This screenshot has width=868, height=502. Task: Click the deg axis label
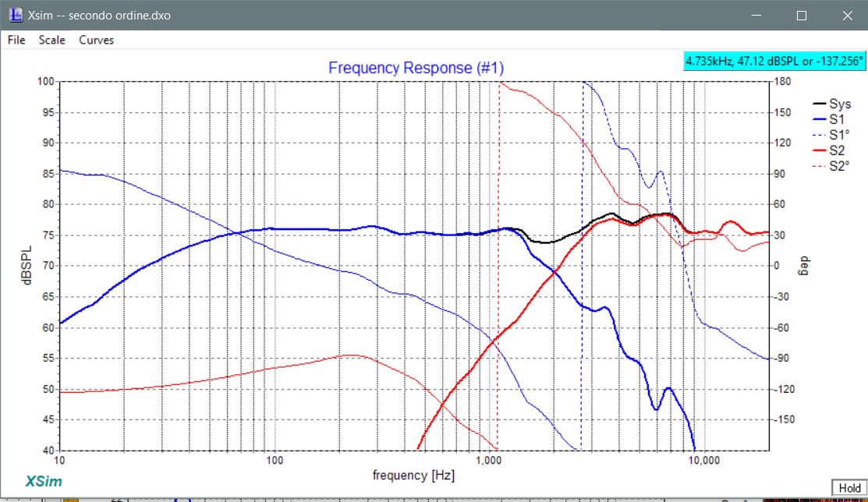point(804,266)
